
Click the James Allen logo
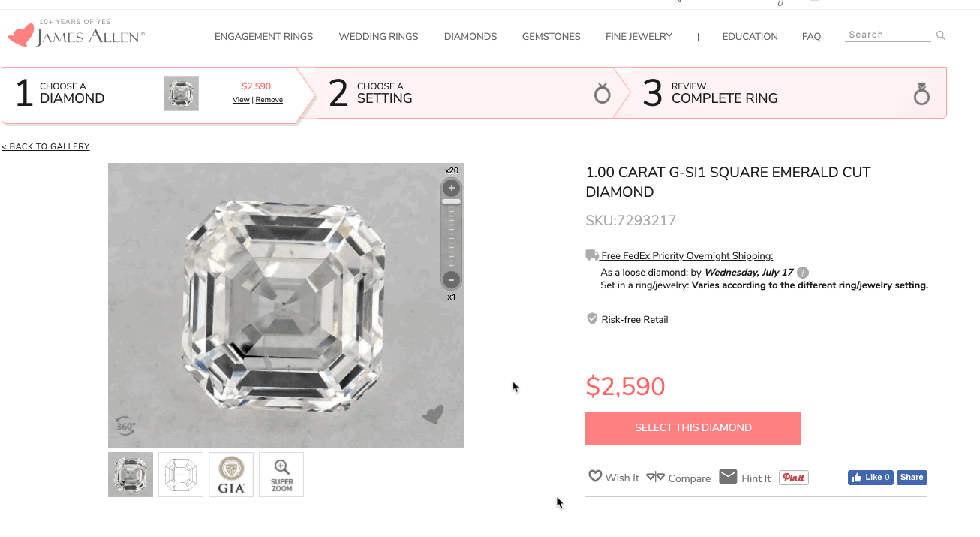click(76, 35)
